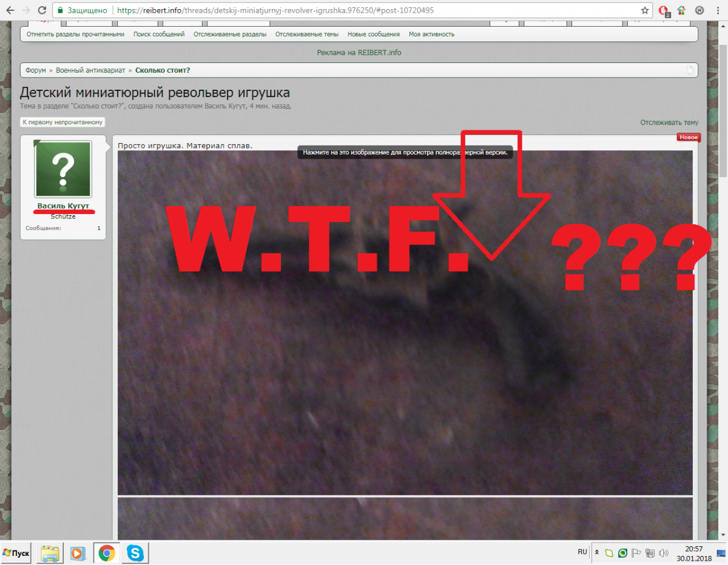The width and height of the screenshot is (728, 565).
Task: Bookmark this page with the star icon
Action: click(x=645, y=10)
